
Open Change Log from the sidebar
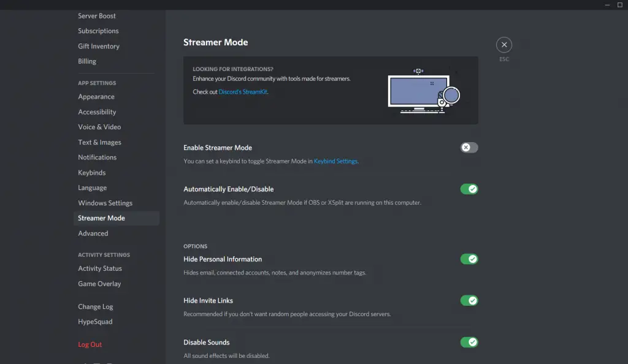pyautogui.click(x=96, y=306)
